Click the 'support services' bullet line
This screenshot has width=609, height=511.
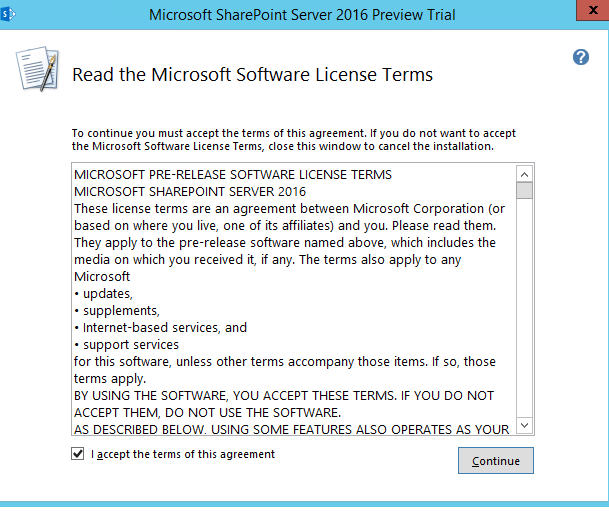tap(117, 344)
